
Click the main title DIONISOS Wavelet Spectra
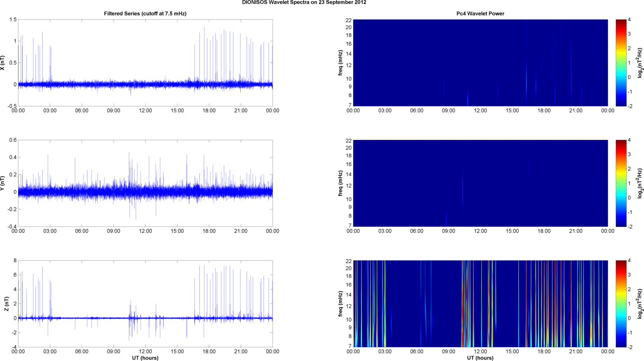tap(304, 3)
